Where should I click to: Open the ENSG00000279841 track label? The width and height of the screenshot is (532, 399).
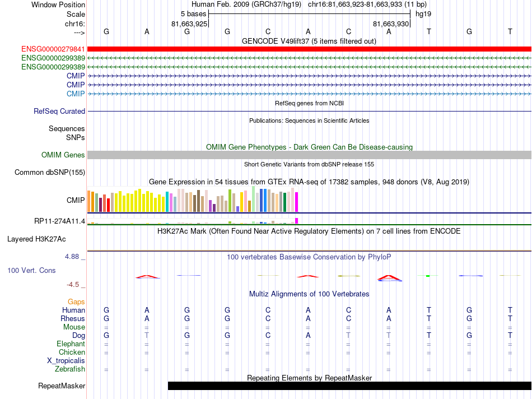[53, 49]
